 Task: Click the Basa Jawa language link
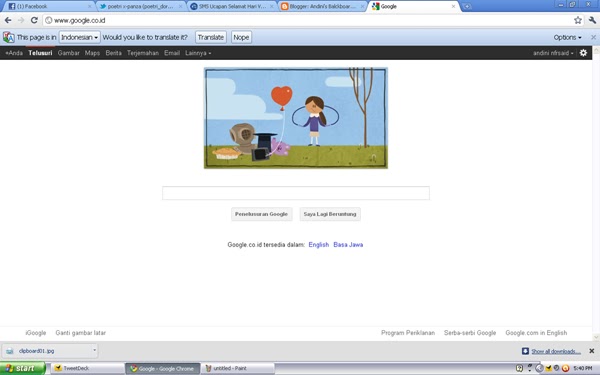pyautogui.click(x=348, y=245)
